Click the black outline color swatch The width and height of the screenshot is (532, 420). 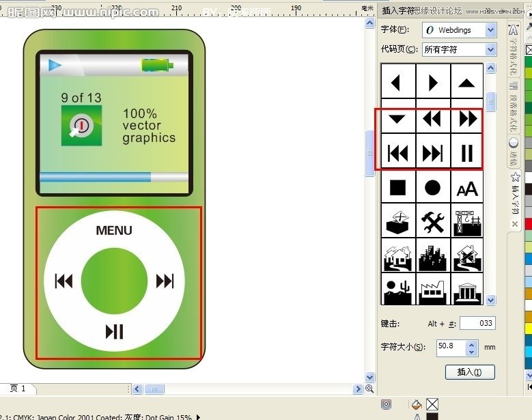pyautogui.click(x=432, y=417)
